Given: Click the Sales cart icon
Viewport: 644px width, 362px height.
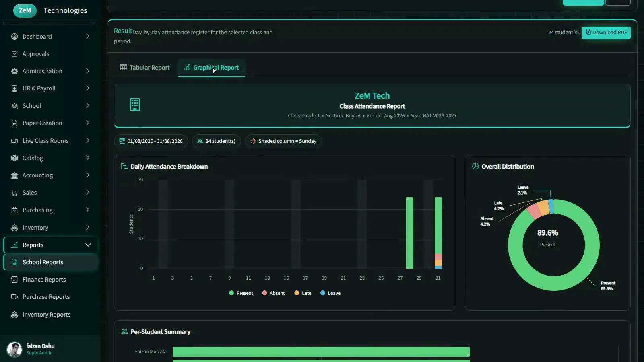Looking at the screenshot, I should [x=14, y=193].
